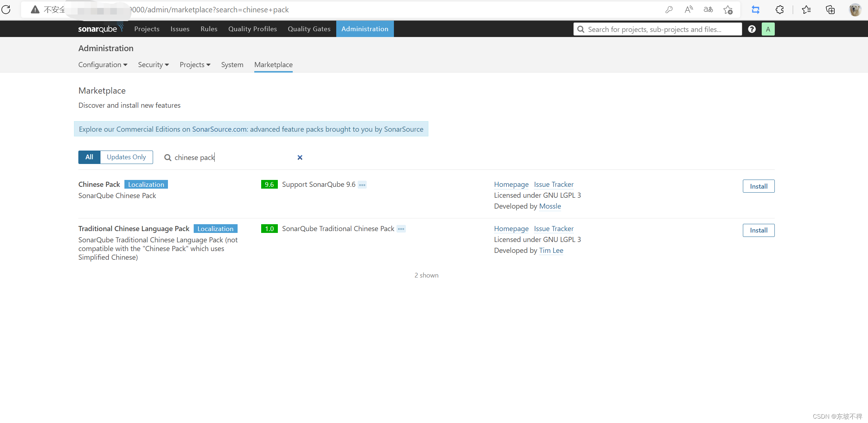Expand the Projects dropdown under Administration
This screenshot has height=423, width=868.
click(195, 65)
